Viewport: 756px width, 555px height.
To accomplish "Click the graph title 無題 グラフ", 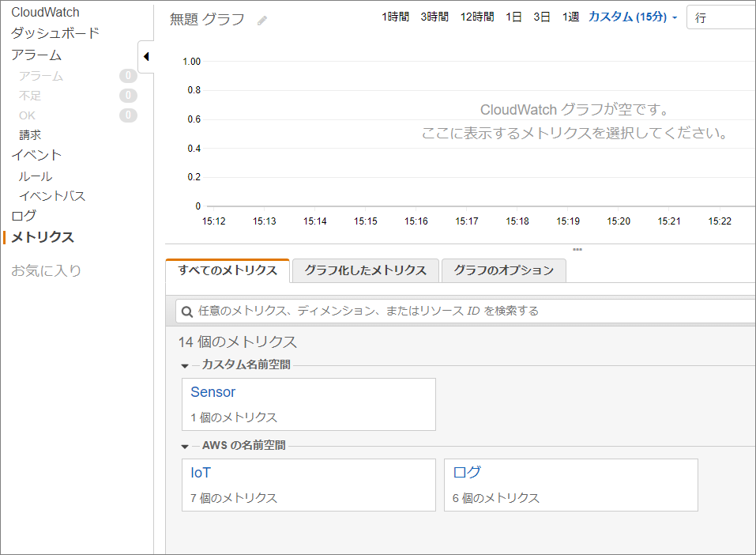I will coord(207,19).
